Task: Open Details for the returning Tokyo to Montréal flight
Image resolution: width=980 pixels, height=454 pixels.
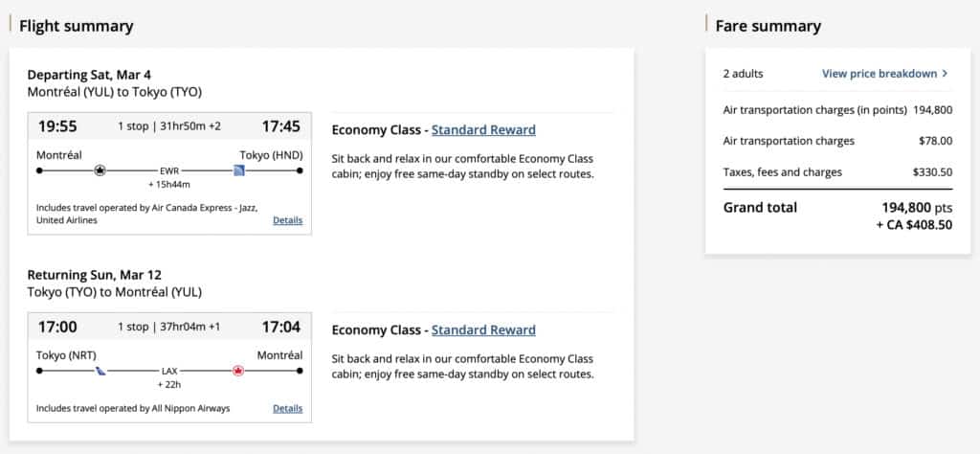Action: pos(287,408)
